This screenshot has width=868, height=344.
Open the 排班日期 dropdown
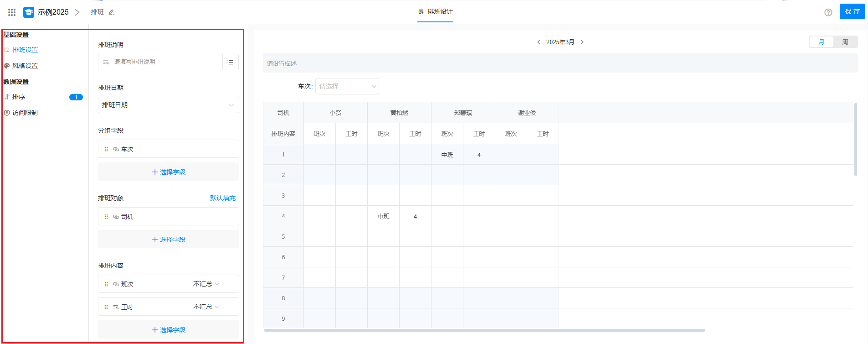coord(168,105)
